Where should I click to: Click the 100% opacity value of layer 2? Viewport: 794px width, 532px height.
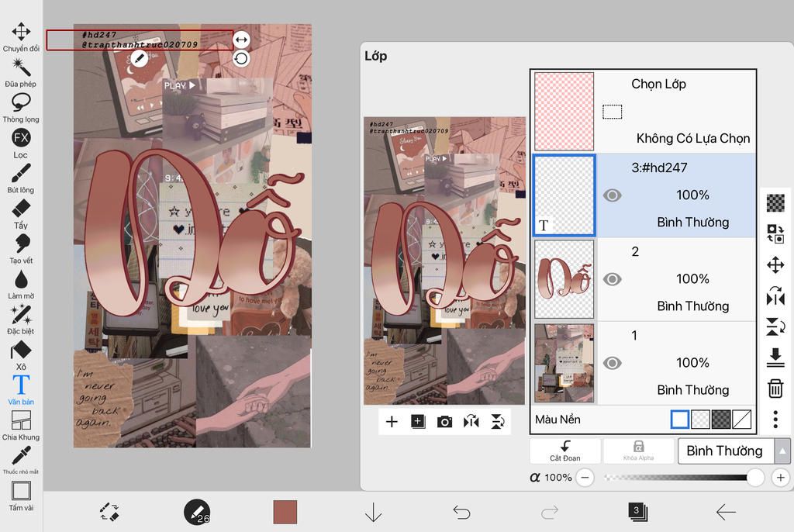692,278
